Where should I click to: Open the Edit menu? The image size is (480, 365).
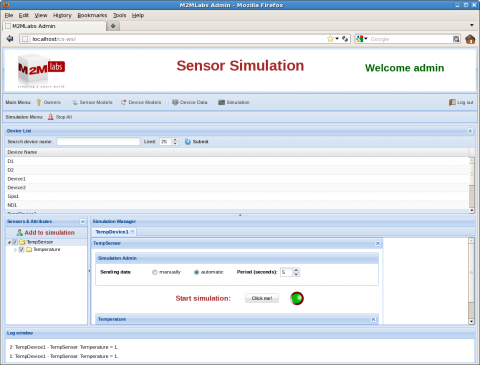point(24,15)
